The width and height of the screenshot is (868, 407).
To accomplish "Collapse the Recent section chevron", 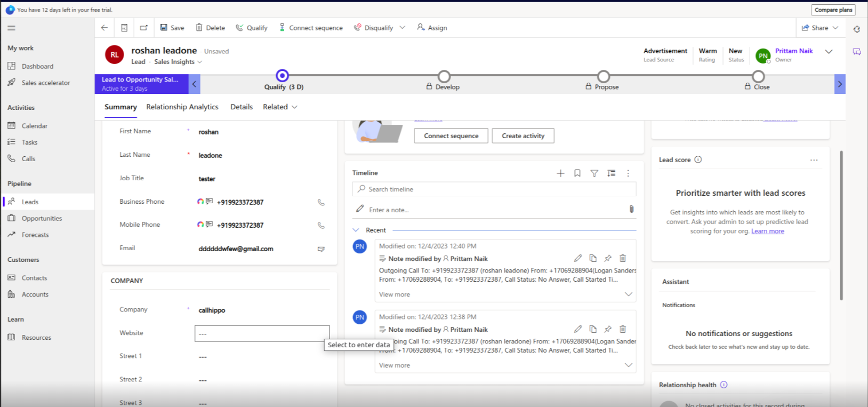I will 356,230.
